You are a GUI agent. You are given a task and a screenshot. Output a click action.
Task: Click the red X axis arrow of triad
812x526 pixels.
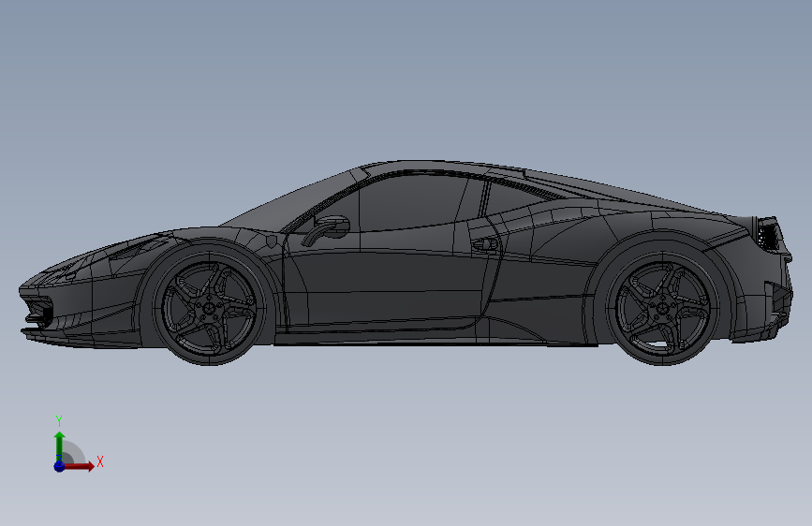[x=79, y=466]
